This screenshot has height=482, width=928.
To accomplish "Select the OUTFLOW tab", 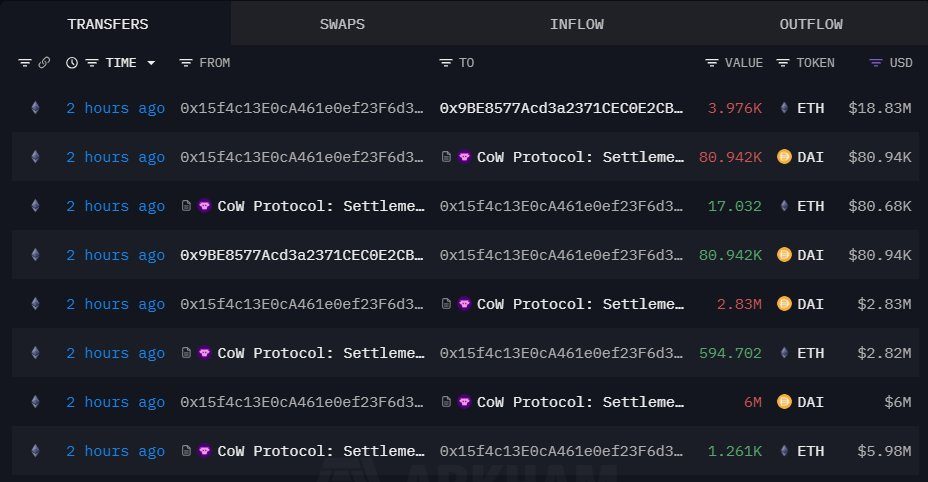I will coord(811,24).
